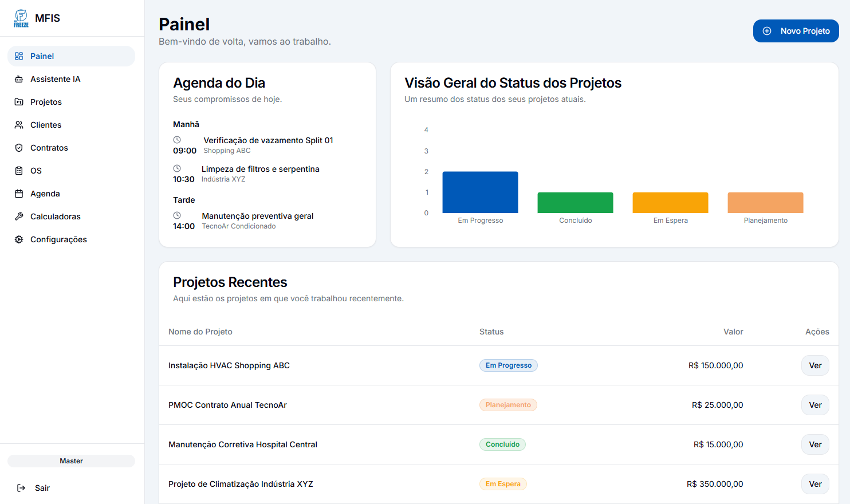Image resolution: width=850 pixels, height=504 pixels.
Task: View the Instalação HVAC Shopping ABC project
Action: point(814,365)
